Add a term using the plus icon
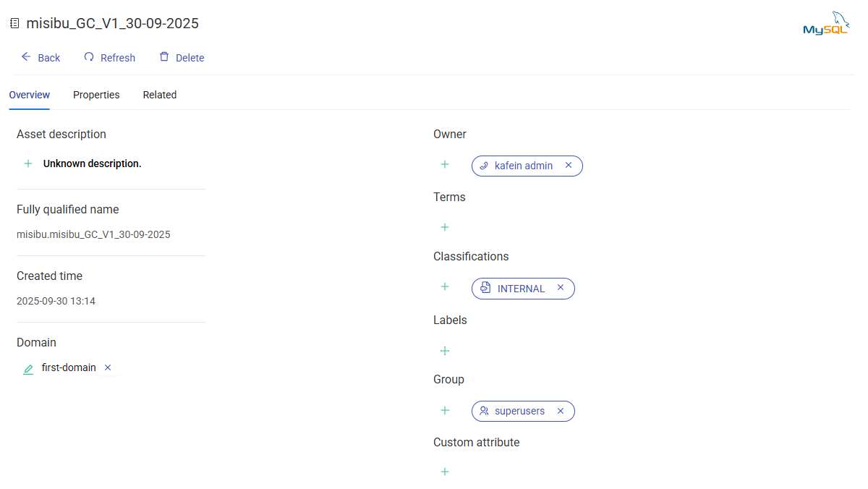The height and width of the screenshot is (489, 868). coord(445,227)
